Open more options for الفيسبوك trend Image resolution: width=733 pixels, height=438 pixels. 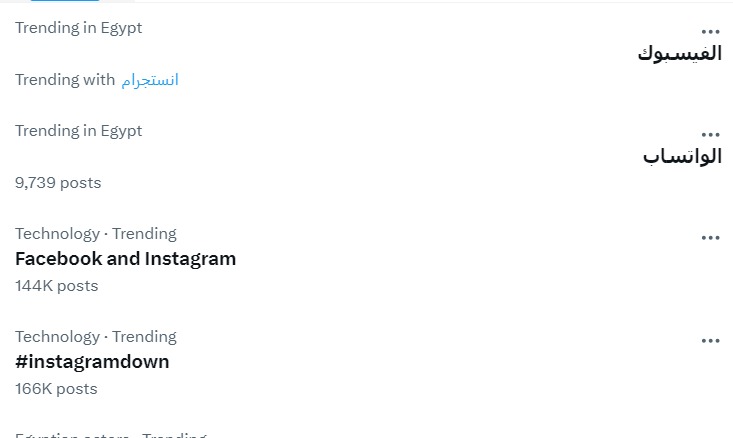(x=710, y=31)
